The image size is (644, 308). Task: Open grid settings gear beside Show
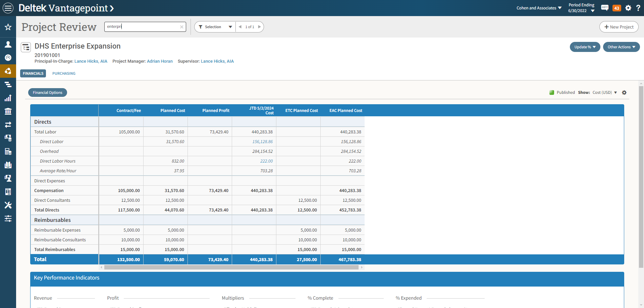(624, 93)
